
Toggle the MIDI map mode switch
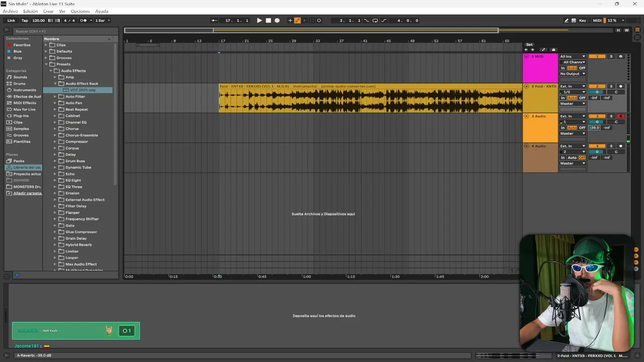pos(597,21)
